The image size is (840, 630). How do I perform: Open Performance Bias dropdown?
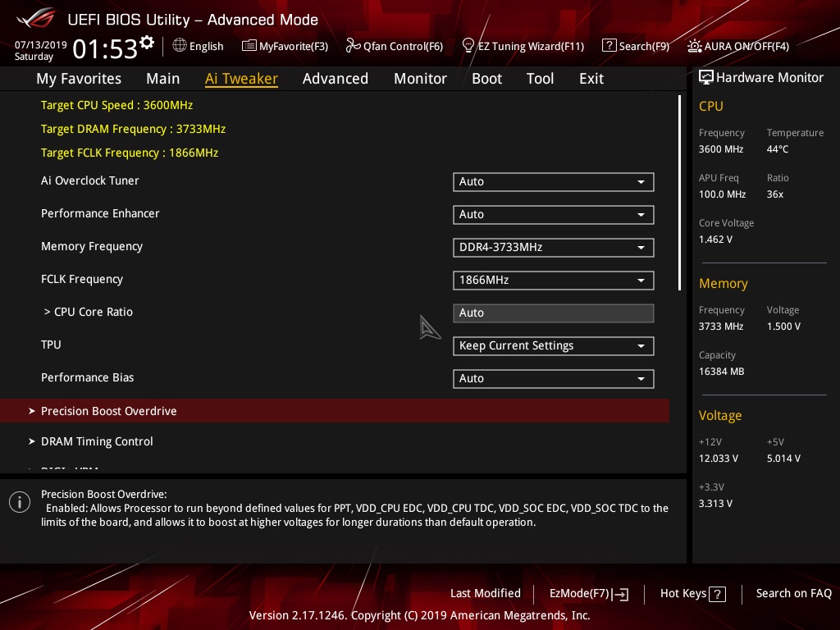[x=554, y=379]
